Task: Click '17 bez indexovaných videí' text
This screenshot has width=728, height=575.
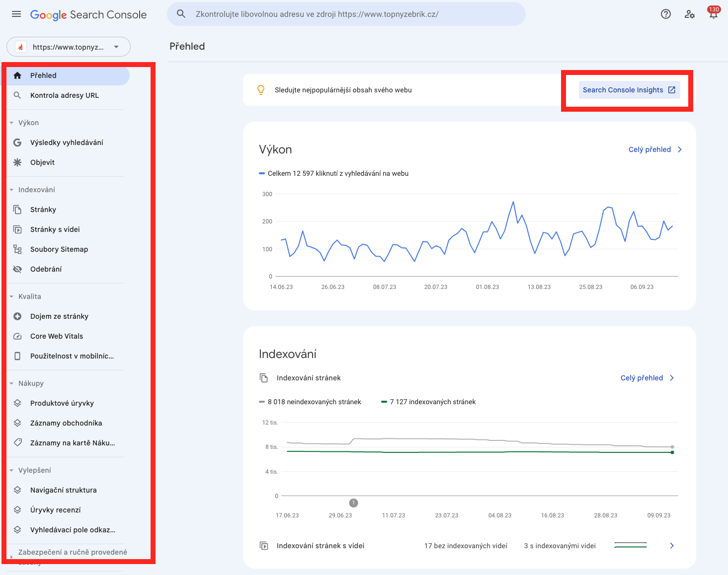Action: (x=466, y=546)
